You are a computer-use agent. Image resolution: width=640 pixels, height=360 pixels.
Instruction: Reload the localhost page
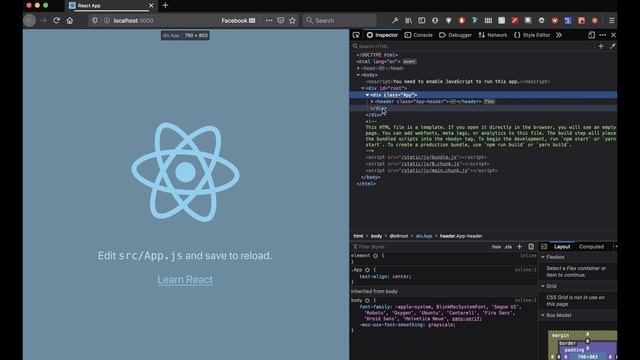56,20
